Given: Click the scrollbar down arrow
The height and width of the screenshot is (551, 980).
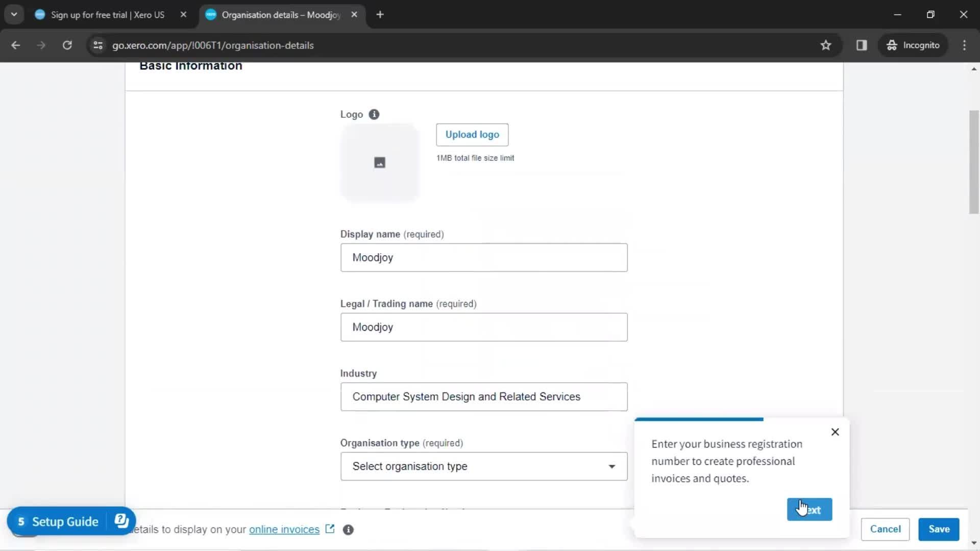Looking at the screenshot, I should 974,543.
